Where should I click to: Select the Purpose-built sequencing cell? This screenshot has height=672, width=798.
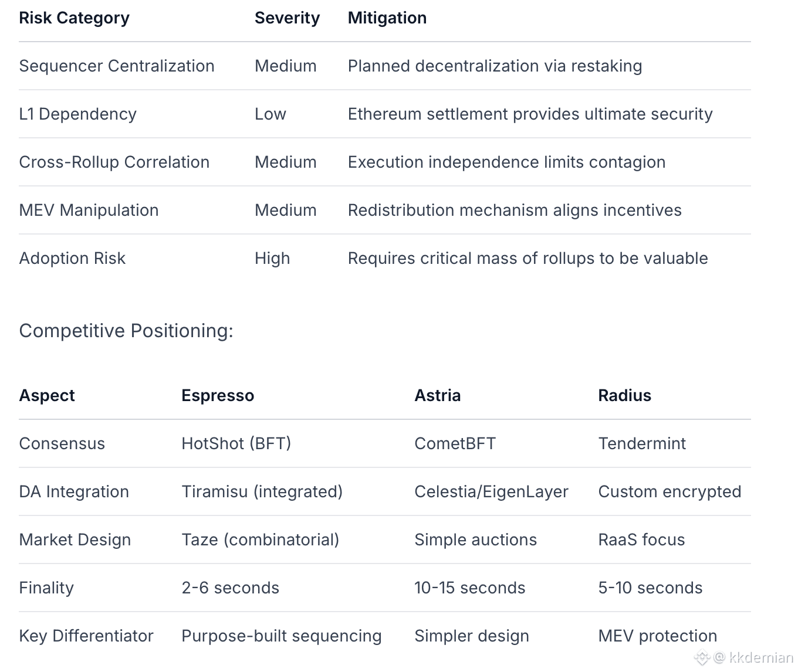tap(281, 636)
